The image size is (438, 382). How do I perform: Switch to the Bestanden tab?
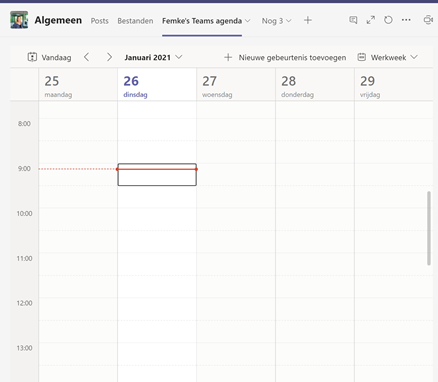135,21
